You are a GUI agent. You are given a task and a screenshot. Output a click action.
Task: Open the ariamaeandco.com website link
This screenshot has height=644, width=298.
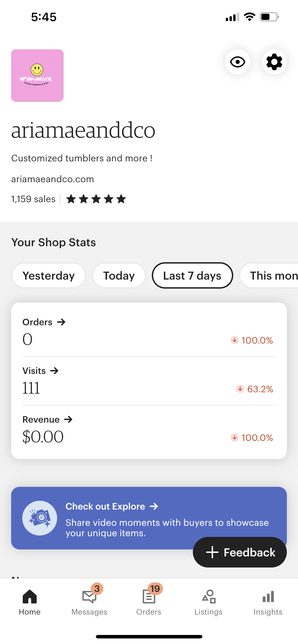point(52,179)
